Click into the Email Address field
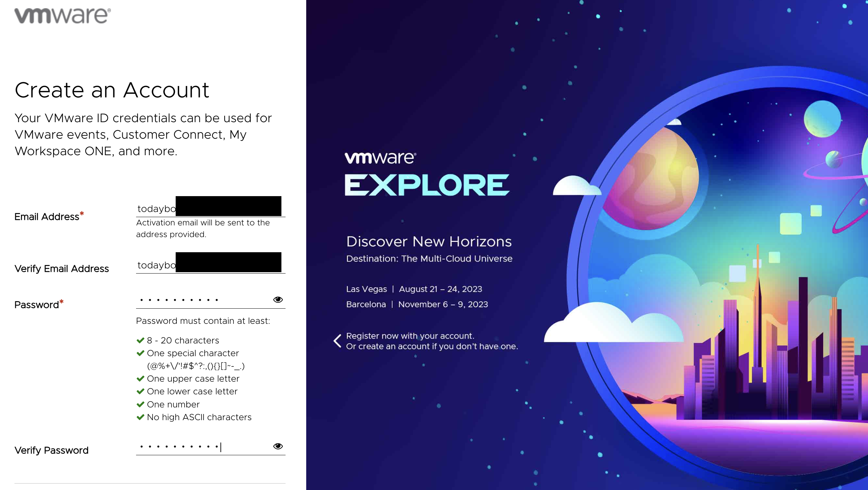Image resolution: width=868 pixels, height=490 pixels. tap(210, 207)
